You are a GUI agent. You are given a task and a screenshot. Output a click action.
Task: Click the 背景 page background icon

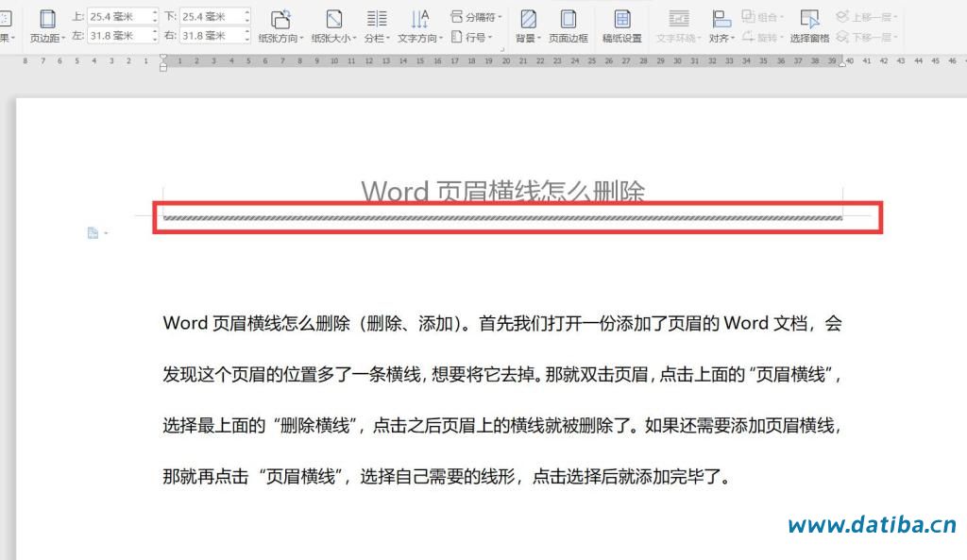528,19
